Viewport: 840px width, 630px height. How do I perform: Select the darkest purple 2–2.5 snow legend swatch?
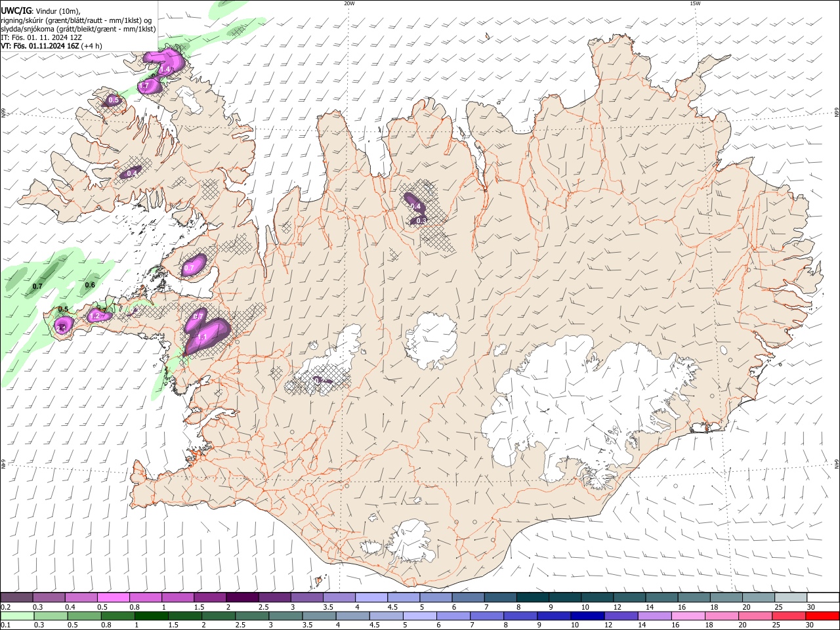pos(242,598)
